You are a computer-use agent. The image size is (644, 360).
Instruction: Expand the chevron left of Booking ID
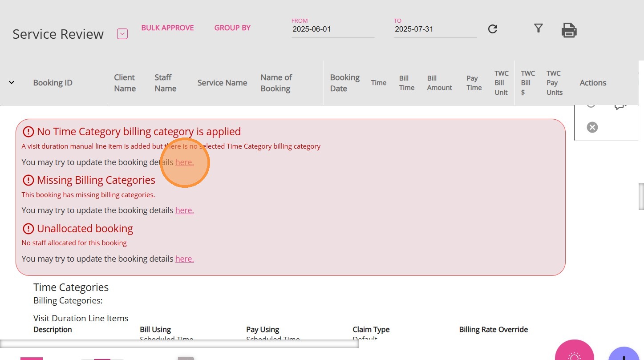12,82
